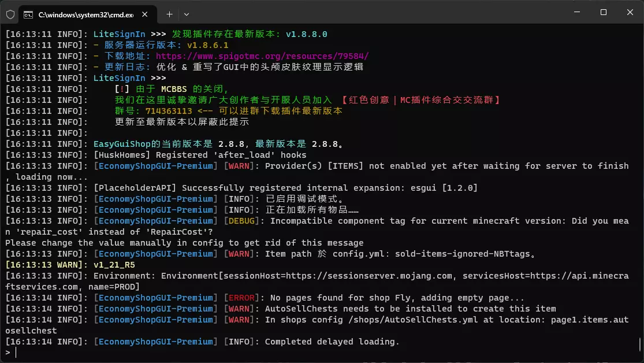This screenshot has width=644, height=363.
Task: Click the red ERROR tag
Action: point(241,298)
